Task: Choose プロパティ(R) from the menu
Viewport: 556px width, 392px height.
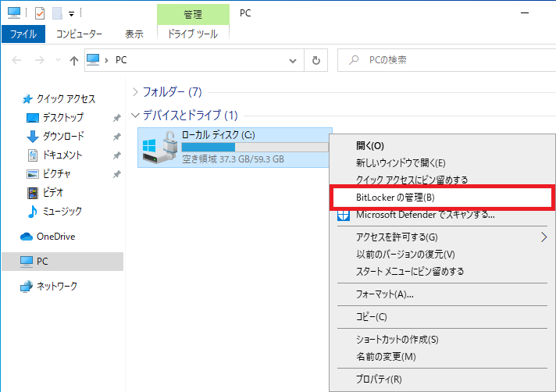Action: pyautogui.click(x=442, y=380)
